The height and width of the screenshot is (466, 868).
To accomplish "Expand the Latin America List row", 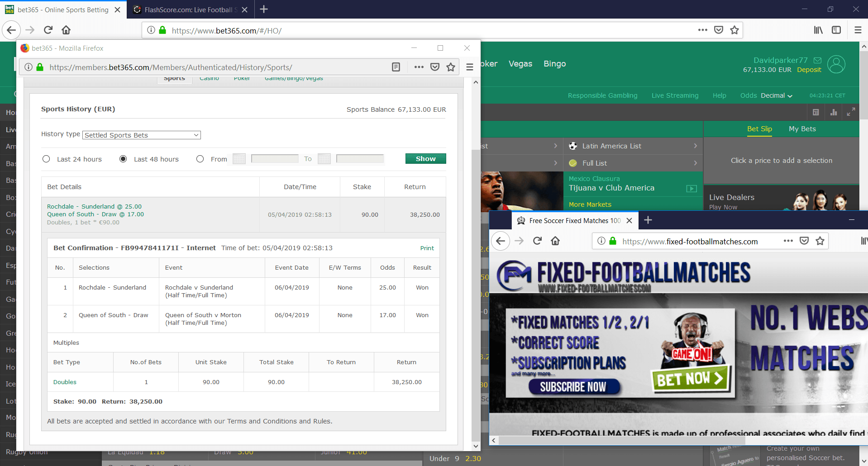I will (633, 146).
